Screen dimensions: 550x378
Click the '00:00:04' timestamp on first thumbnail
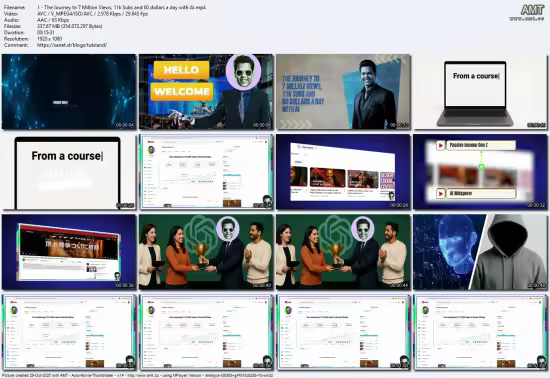click(125, 125)
